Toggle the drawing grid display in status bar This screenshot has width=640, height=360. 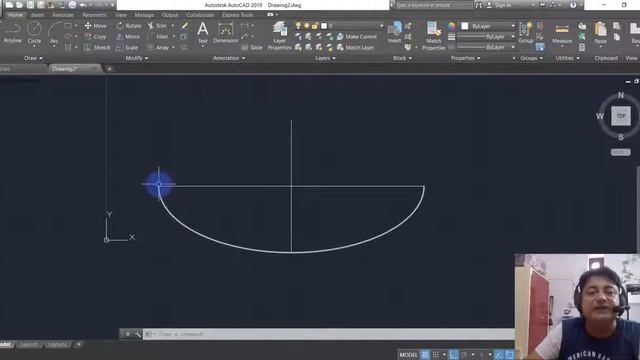pyautogui.click(x=425, y=355)
